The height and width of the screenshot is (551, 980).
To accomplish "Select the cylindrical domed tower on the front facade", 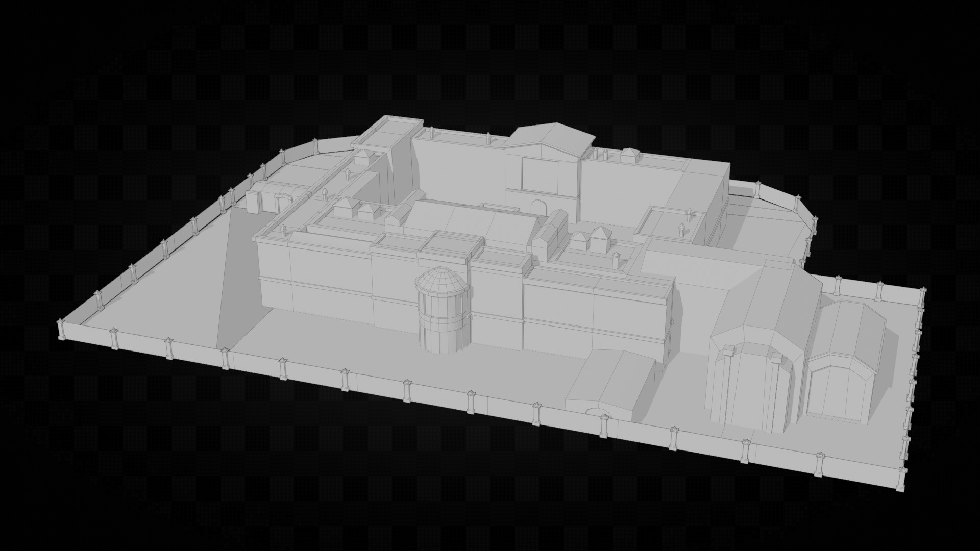I will [x=443, y=310].
